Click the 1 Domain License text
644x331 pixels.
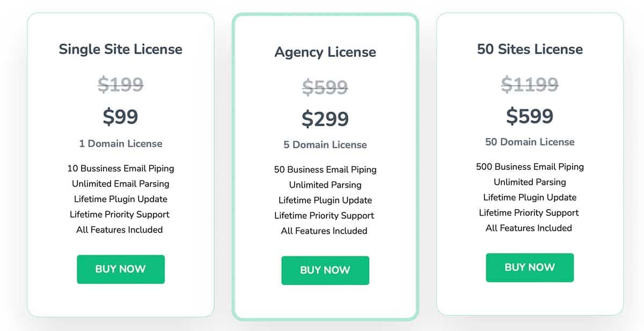tap(121, 143)
